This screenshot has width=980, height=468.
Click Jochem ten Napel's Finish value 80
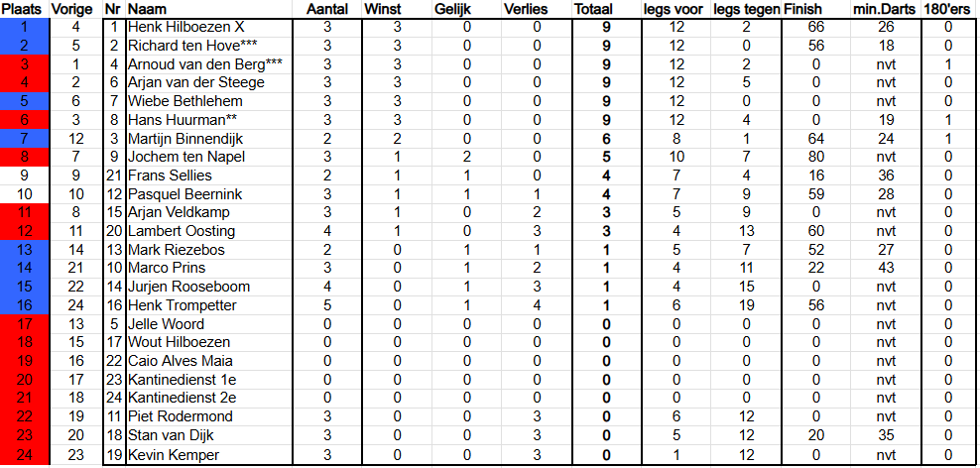pyautogui.click(x=815, y=158)
